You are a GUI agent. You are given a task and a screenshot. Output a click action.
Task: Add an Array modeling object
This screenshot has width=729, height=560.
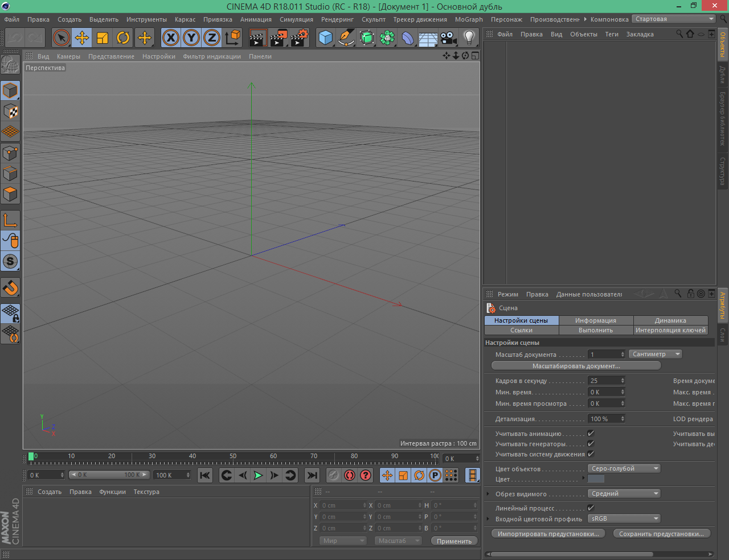coord(387,38)
